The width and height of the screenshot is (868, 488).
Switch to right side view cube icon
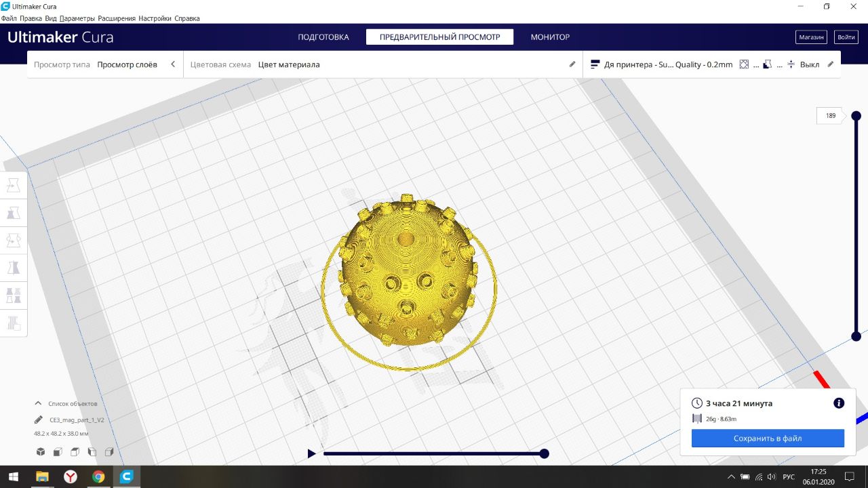(108, 452)
